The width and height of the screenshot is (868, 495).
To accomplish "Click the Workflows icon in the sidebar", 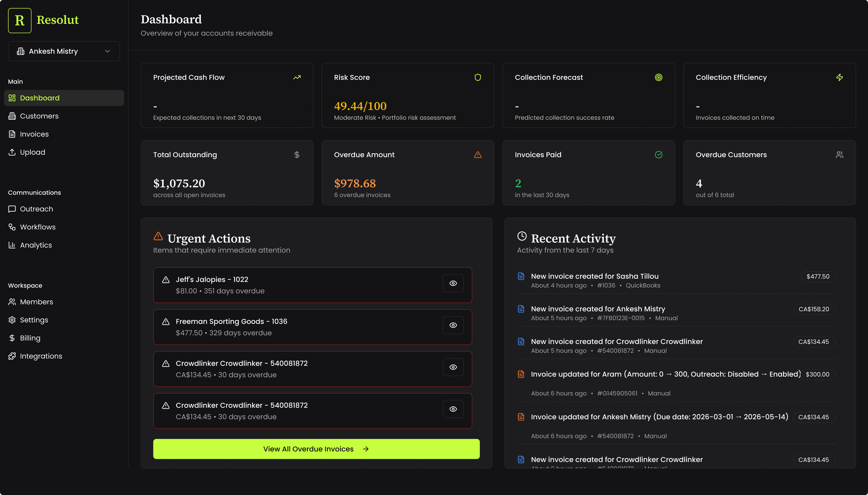I will point(12,227).
